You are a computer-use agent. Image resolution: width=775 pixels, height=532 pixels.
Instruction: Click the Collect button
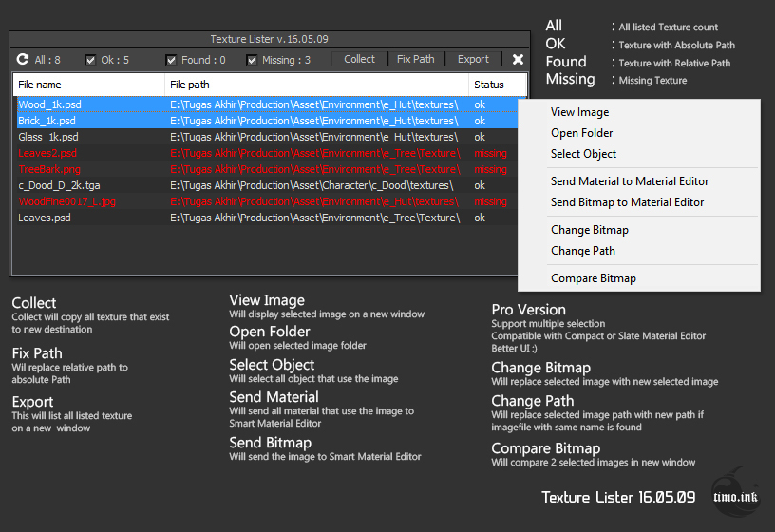click(x=359, y=59)
